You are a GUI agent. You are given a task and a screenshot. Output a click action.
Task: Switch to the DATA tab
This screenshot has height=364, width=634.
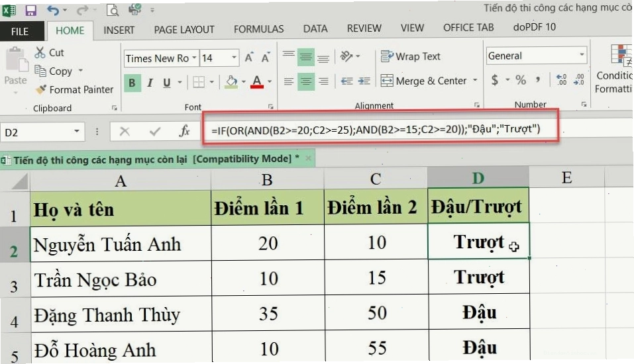pyautogui.click(x=315, y=28)
